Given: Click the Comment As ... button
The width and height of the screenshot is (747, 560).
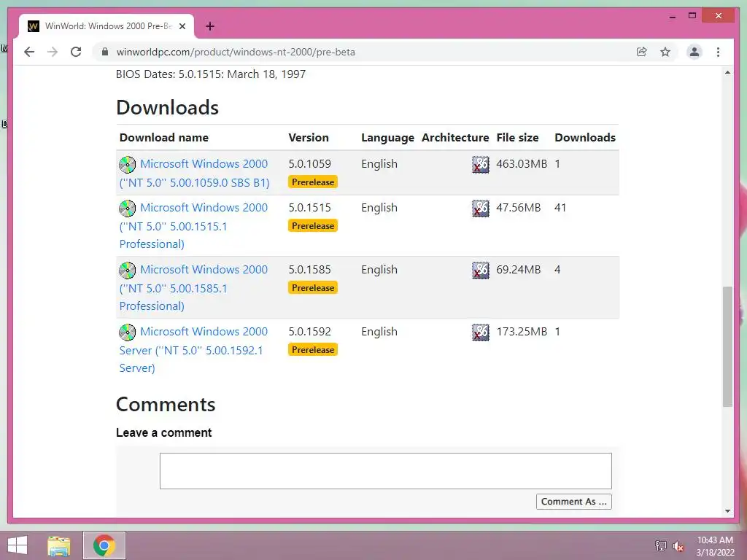Looking at the screenshot, I should 573,502.
